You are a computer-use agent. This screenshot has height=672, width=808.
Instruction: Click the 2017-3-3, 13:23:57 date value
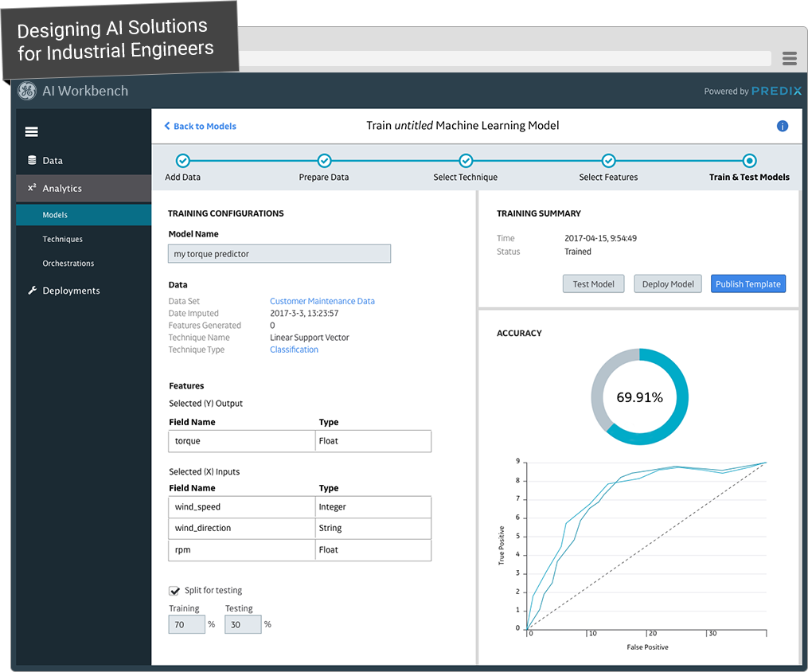[x=304, y=314]
